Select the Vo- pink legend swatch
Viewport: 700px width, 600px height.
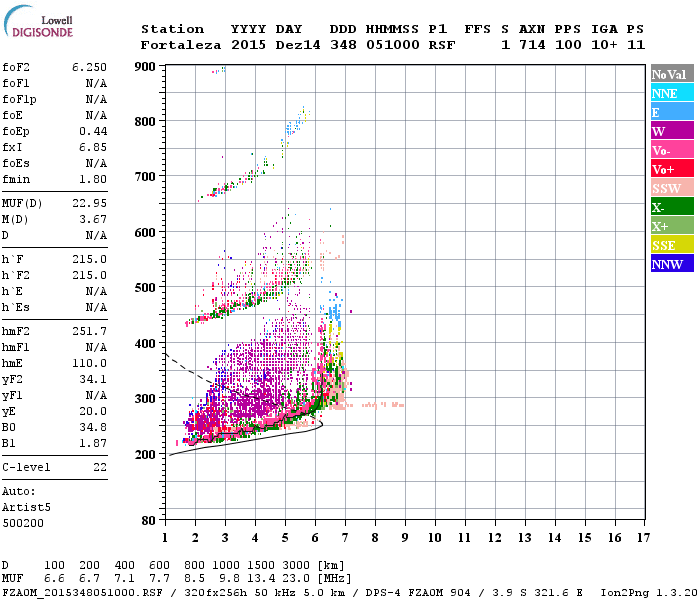[x=672, y=150]
